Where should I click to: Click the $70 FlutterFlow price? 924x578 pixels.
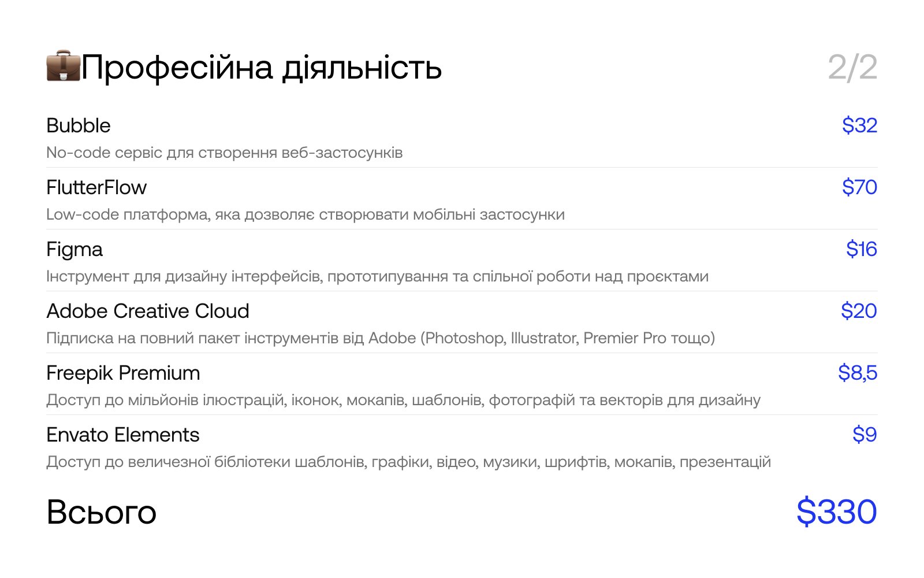(859, 187)
